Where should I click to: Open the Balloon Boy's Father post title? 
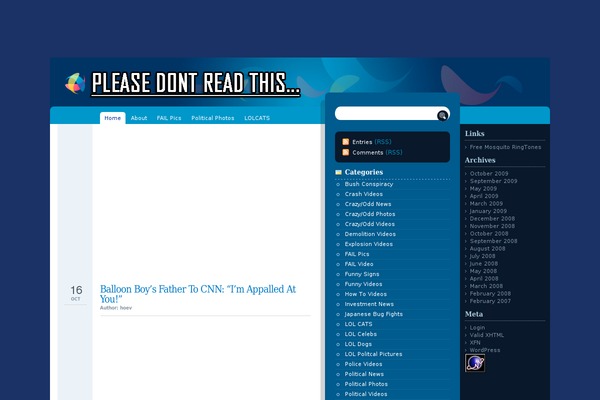(198, 294)
